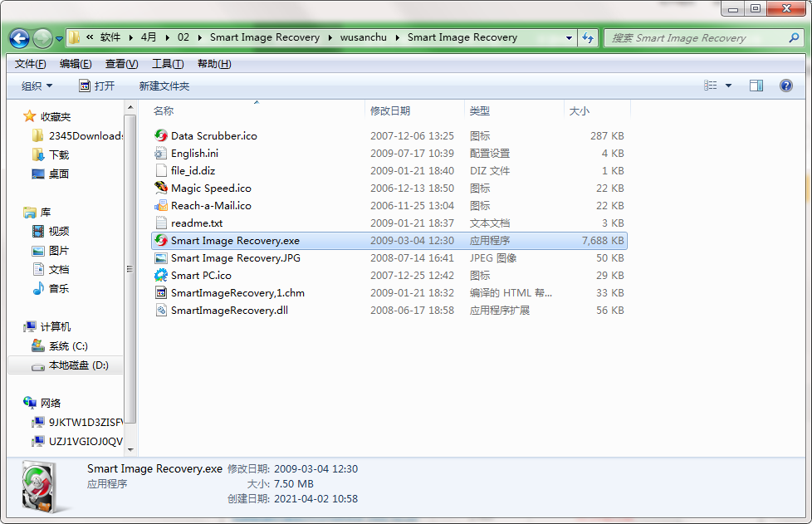
Task: Open network computer 9JKTW1D3ZISF
Action: pyautogui.click(x=86, y=423)
